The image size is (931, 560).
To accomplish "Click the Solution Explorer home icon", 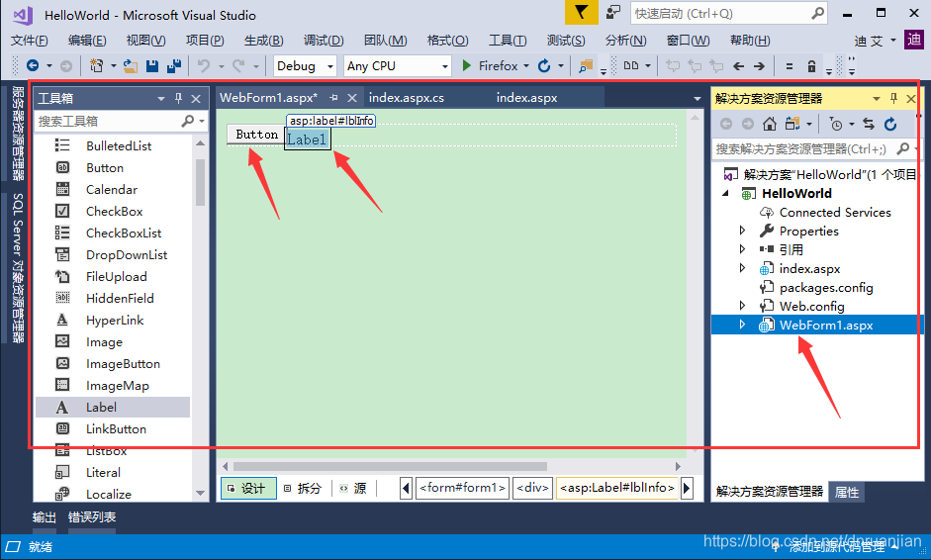I will [770, 124].
